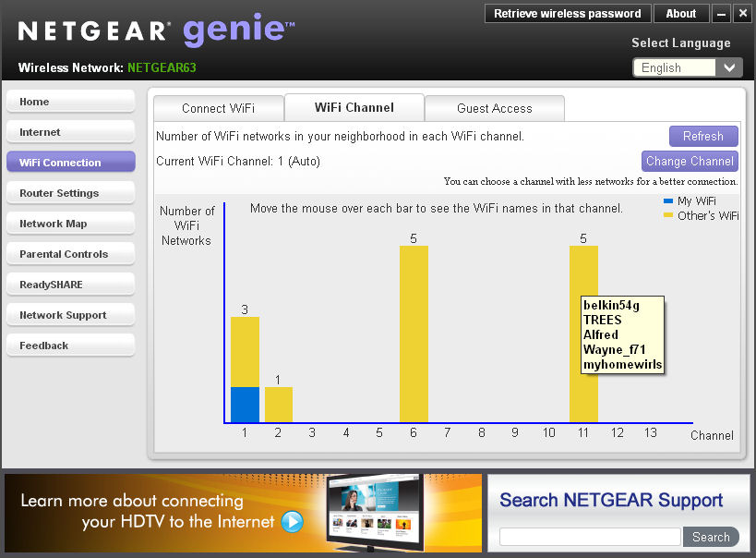Open the Guest Access tab
Screen dimensions: 756x558
[495, 108]
